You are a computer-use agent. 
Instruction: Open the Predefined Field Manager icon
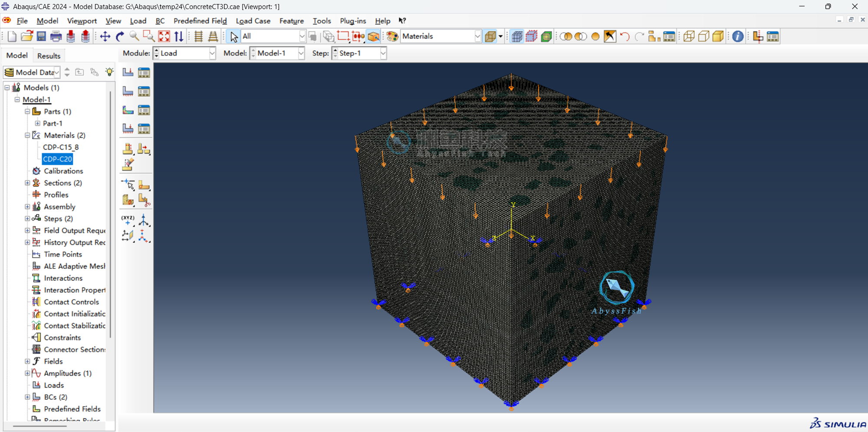point(144,110)
